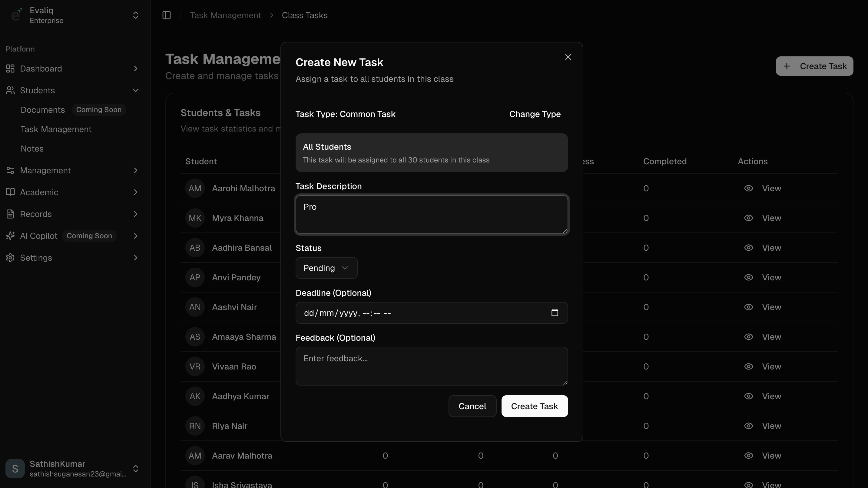Open the Dashboard icon in sidebar

click(x=10, y=69)
